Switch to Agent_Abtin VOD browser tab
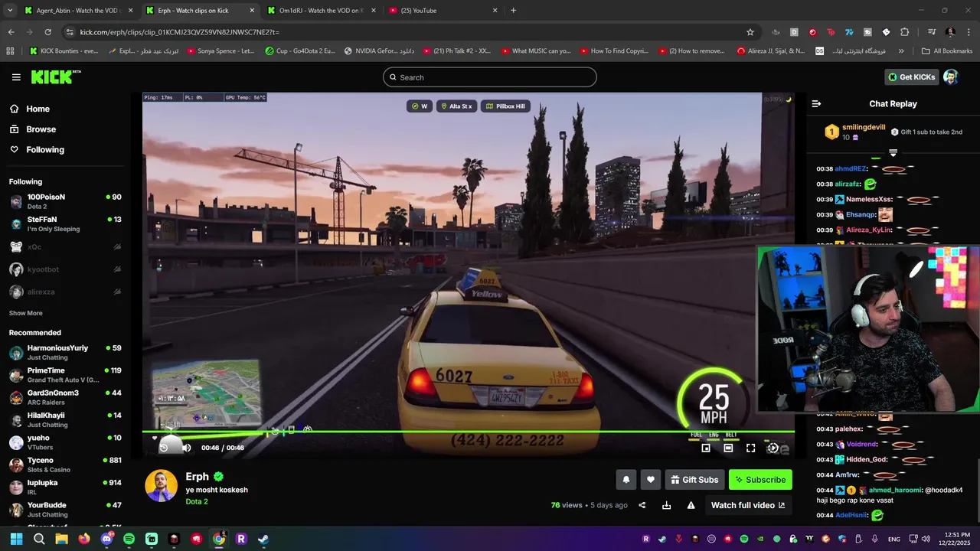Image resolution: width=980 pixels, height=551 pixels. click(x=79, y=11)
